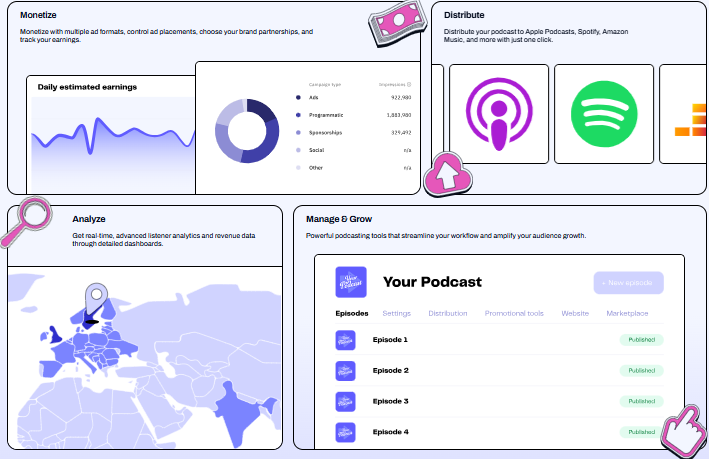Click the Episode 4 title
This screenshot has height=459, width=709.
click(391, 432)
